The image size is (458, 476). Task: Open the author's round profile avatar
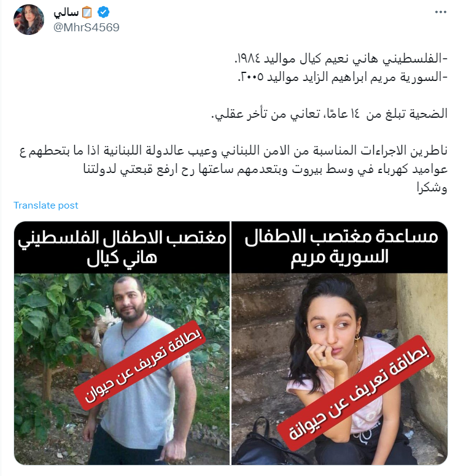tap(29, 20)
